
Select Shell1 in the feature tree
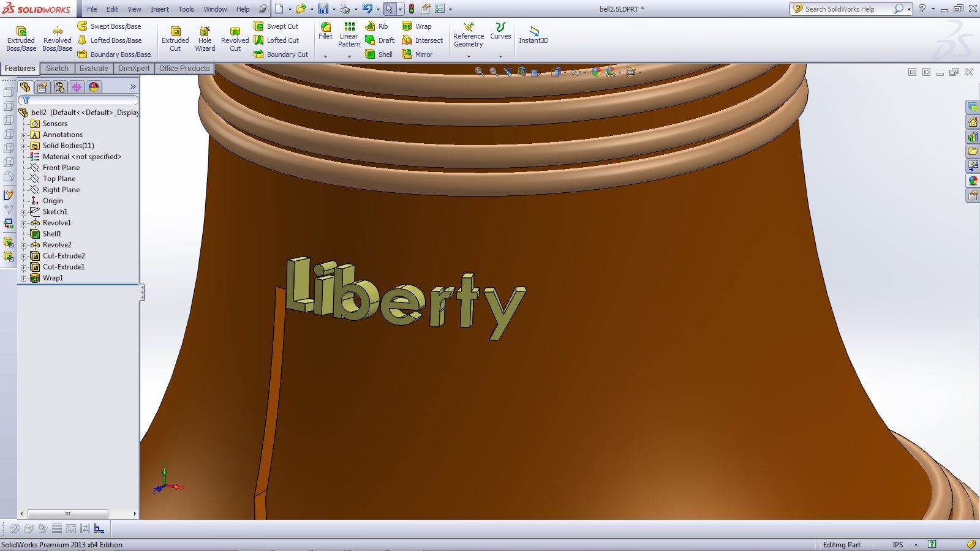click(52, 234)
